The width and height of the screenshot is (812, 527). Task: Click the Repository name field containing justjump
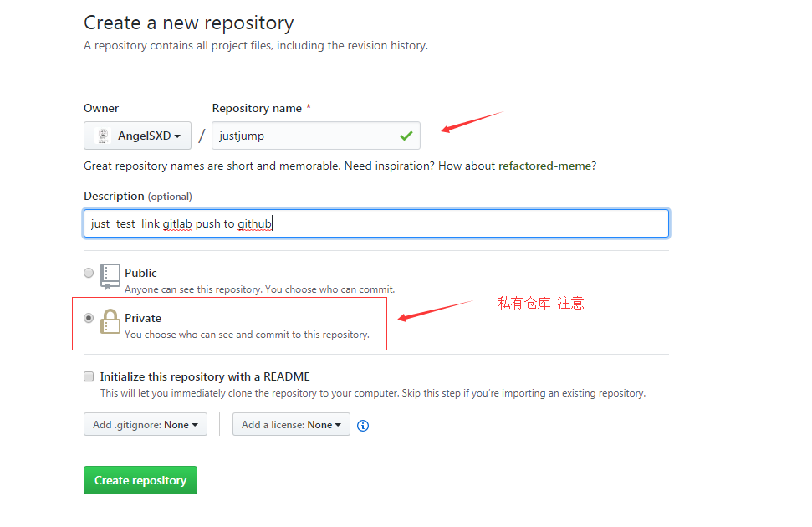[316, 136]
